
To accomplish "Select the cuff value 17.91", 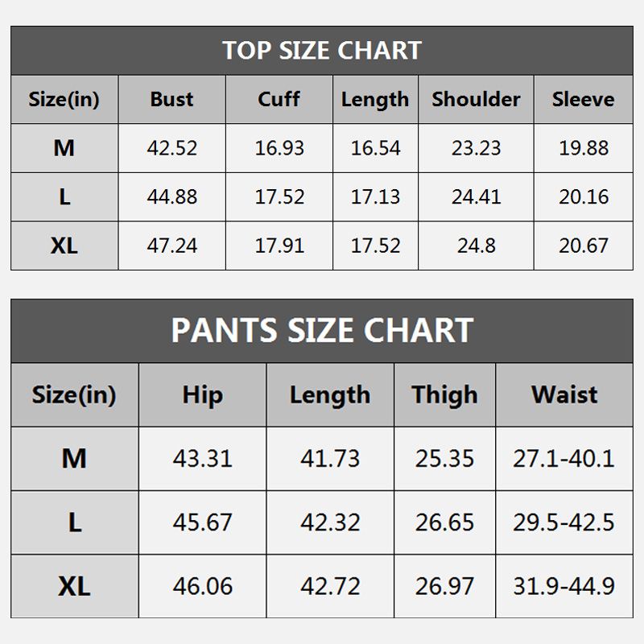I will 279,246.
